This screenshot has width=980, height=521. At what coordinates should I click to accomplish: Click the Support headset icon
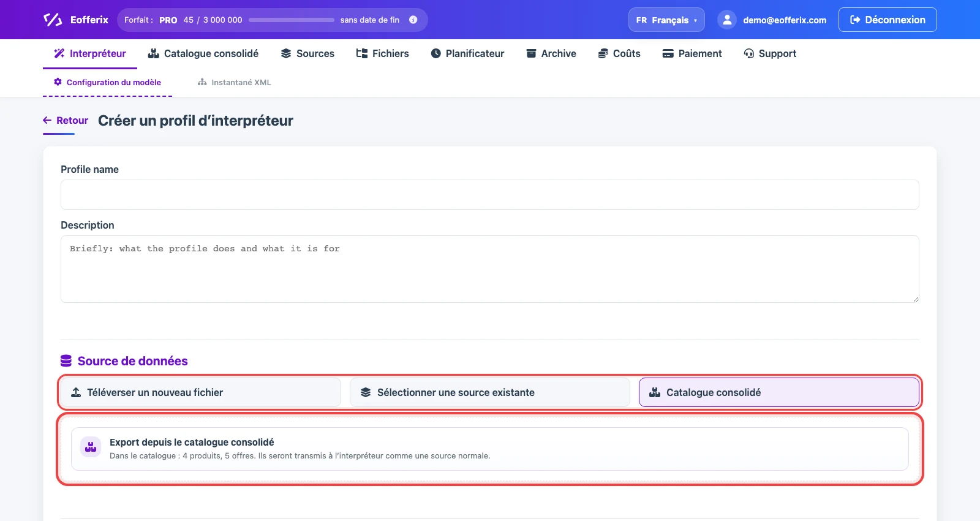point(749,53)
